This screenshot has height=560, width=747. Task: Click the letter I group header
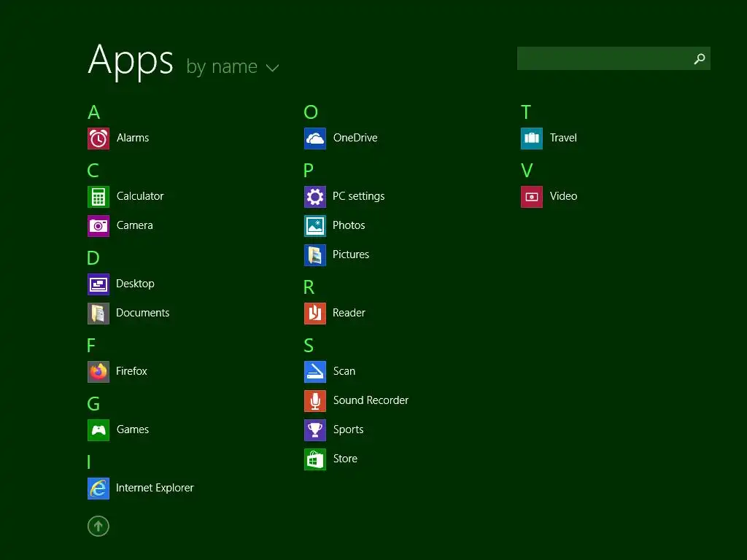(x=88, y=462)
